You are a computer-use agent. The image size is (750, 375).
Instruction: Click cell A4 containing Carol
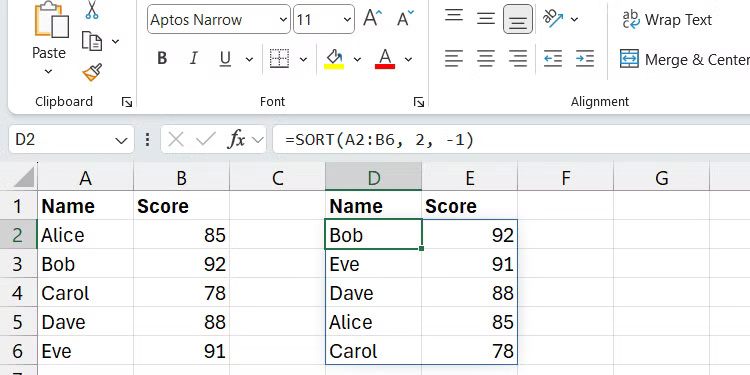(86, 293)
